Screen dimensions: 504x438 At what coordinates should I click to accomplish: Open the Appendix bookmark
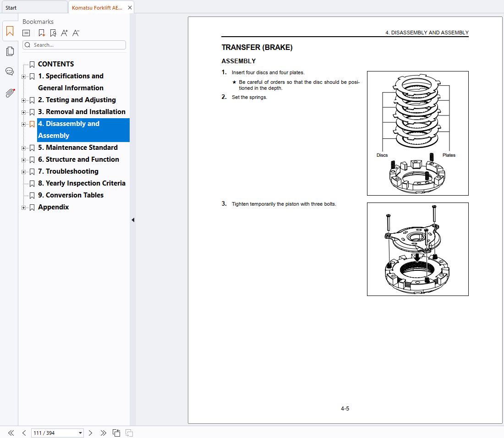click(53, 207)
